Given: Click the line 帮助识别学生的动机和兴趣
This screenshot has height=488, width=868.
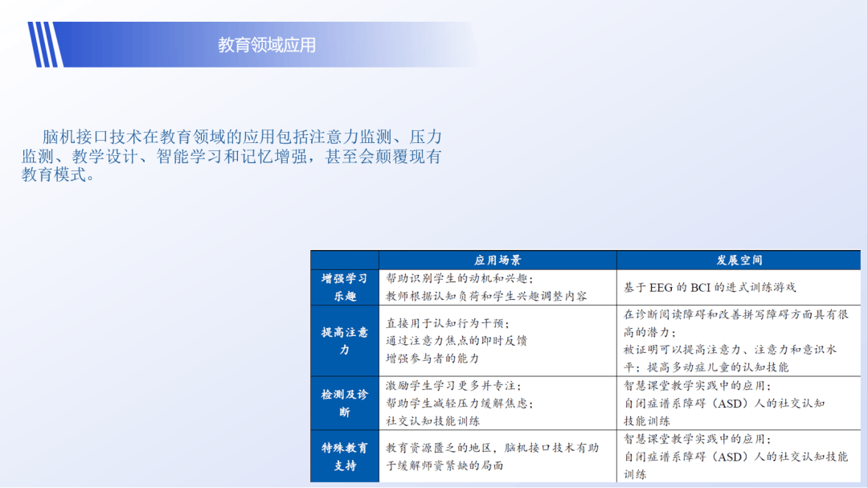Looking at the screenshot, I should (x=460, y=279).
